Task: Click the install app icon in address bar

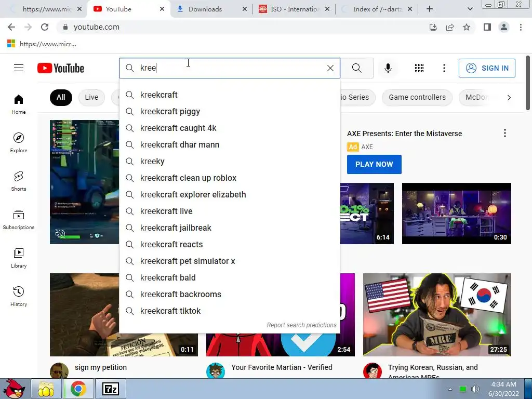Action: tap(433, 27)
